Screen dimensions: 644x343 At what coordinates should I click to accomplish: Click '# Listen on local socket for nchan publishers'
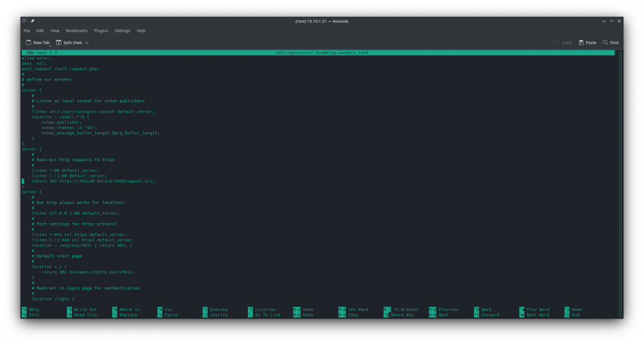click(x=88, y=101)
